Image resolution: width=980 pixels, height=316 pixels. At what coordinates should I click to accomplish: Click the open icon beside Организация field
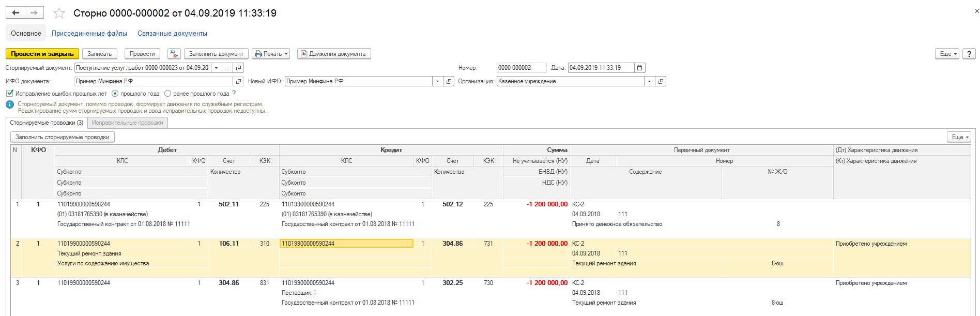[x=661, y=81]
